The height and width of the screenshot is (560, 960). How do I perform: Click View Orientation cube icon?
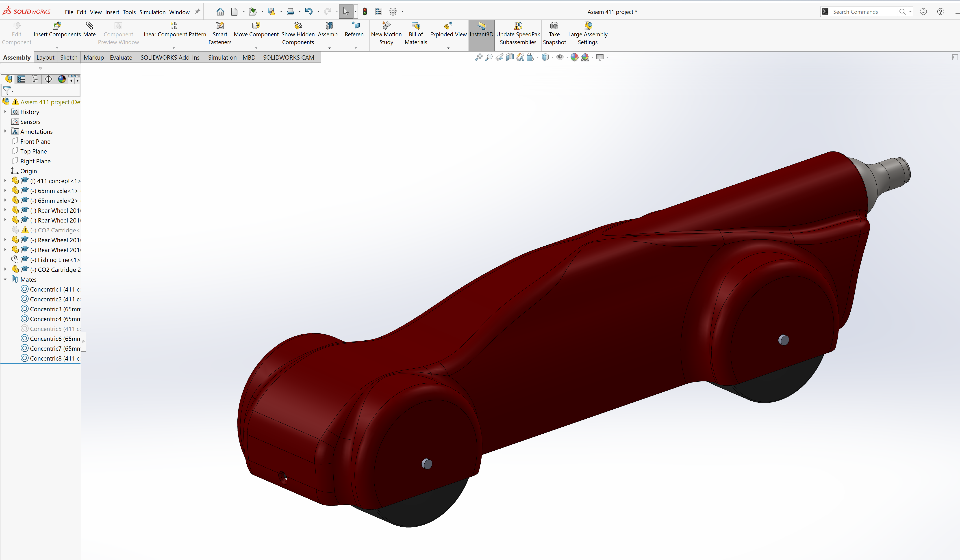pyautogui.click(x=530, y=57)
